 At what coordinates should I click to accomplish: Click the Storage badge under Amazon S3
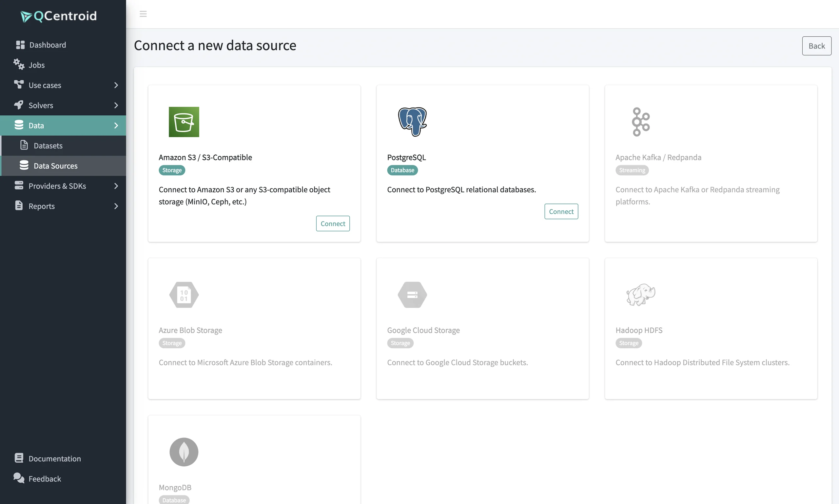[172, 170]
